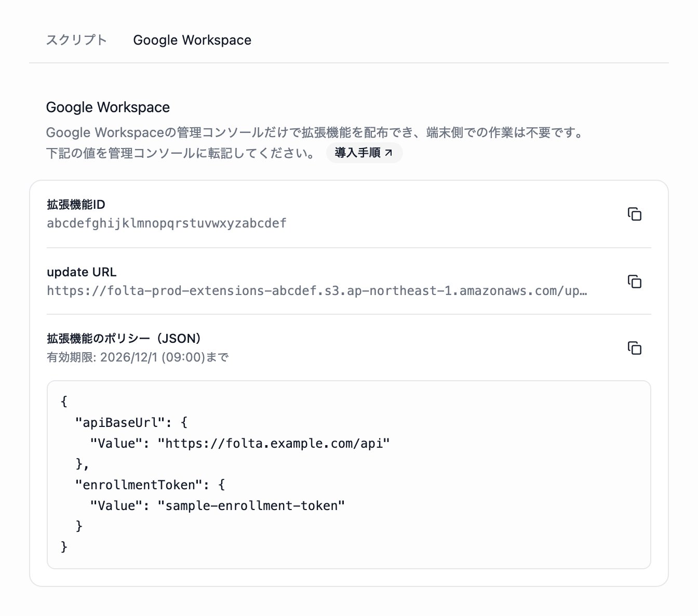Click the 拡張機能ID label
698x616 pixels.
coord(76,205)
